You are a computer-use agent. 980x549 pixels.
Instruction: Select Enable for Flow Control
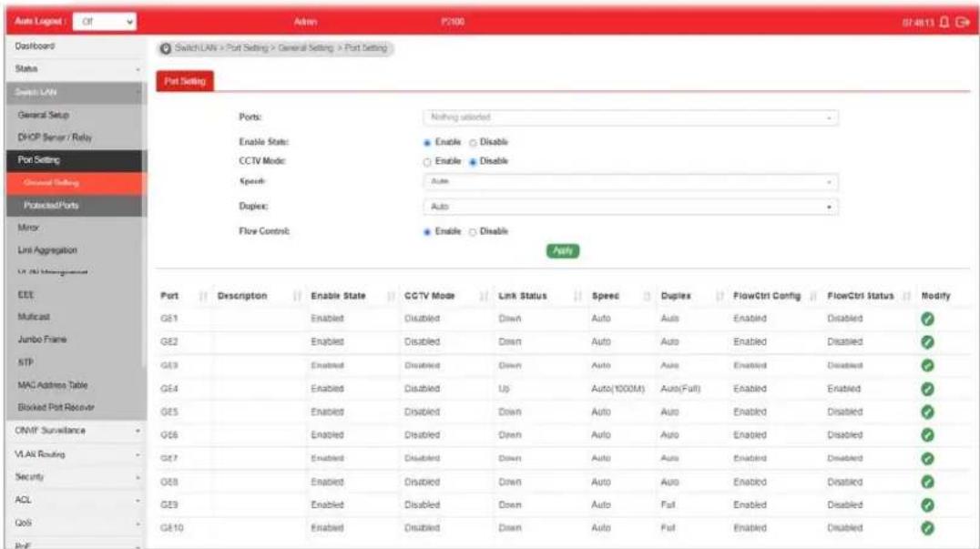click(427, 232)
